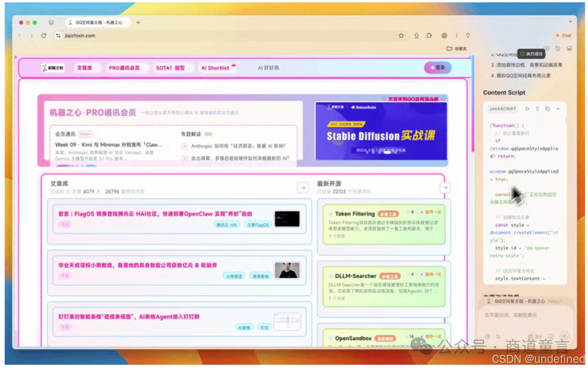
Task: Open the 钉钉首创智能表格 article
Action: (x=129, y=317)
